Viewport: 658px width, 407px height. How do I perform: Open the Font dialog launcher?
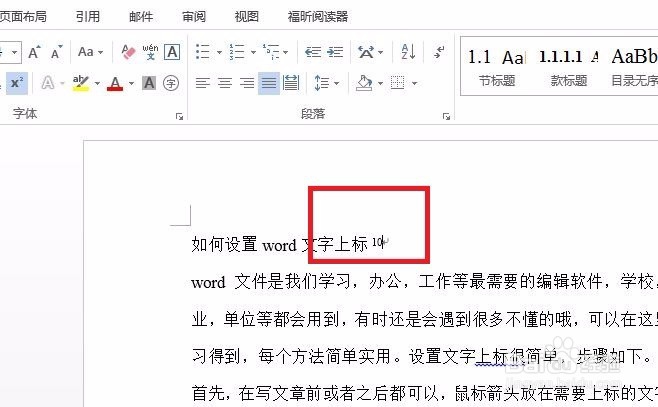click(180, 116)
